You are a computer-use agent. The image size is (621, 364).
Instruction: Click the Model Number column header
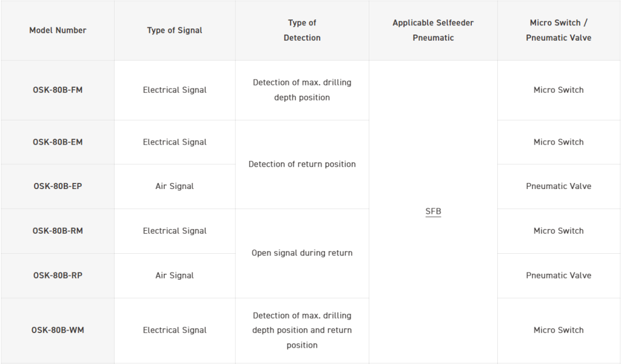(x=58, y=30)
